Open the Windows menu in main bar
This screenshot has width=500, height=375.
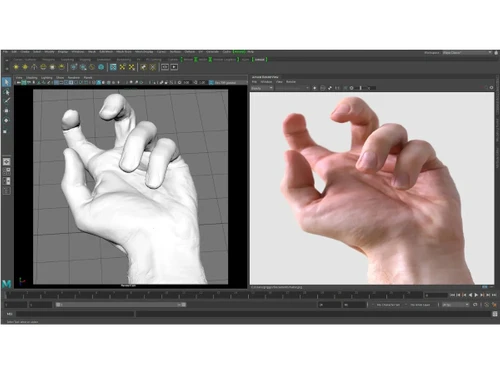(78, 52)
